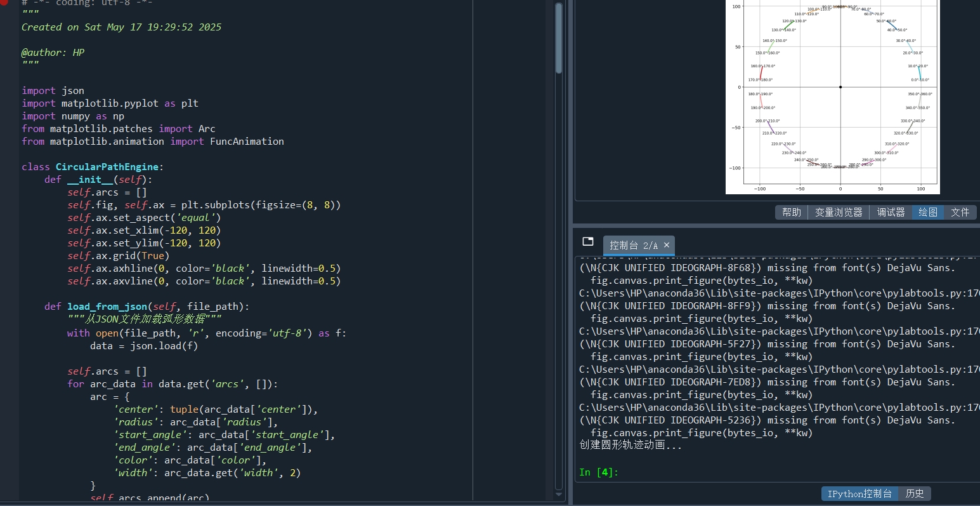The height and width of the screenshot is (506, 980).
Task: Click 'class CircularPathEngine:' definition line
Action: (93, 167)
